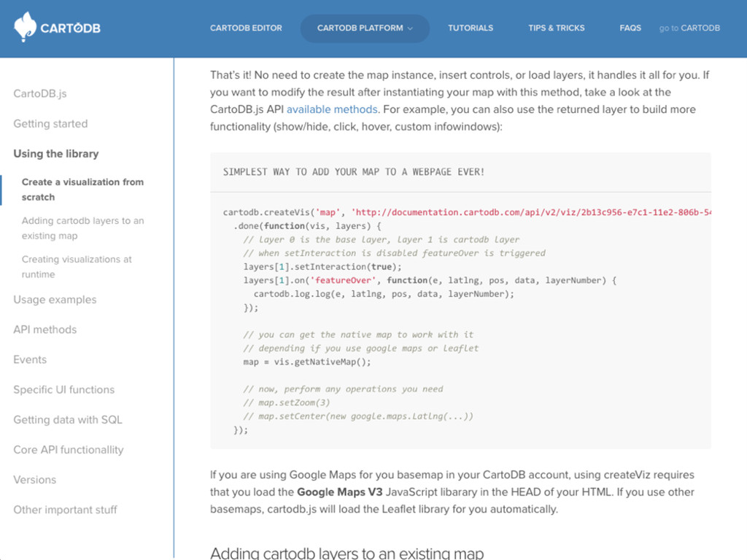Open the FAQs page
The width and height of the screenshot is (747, 560).
tap(630, 28)
